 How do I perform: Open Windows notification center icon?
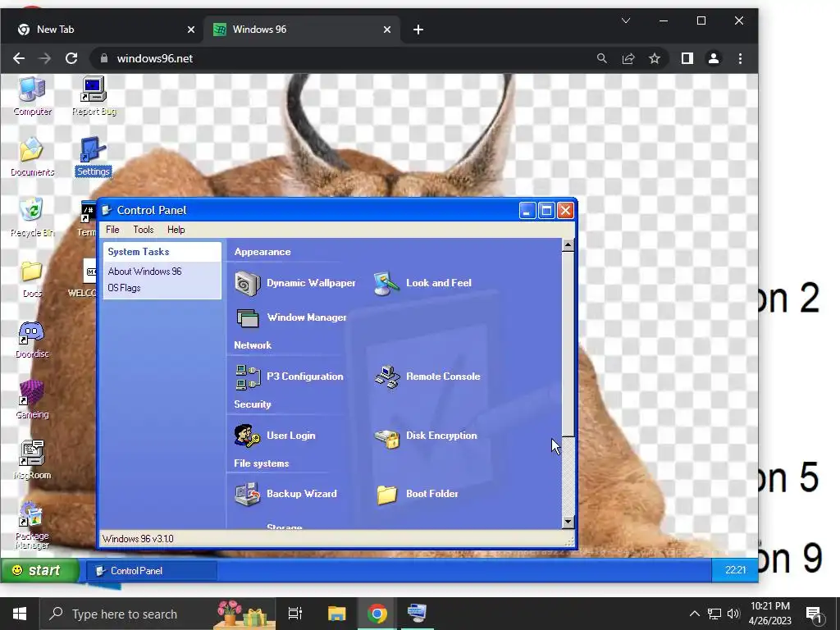(815, 614)
